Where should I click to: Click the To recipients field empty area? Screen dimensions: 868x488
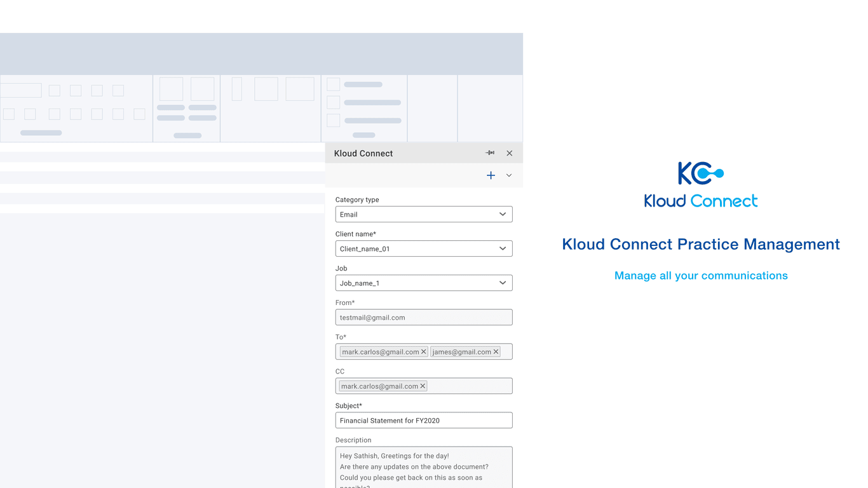506,351
